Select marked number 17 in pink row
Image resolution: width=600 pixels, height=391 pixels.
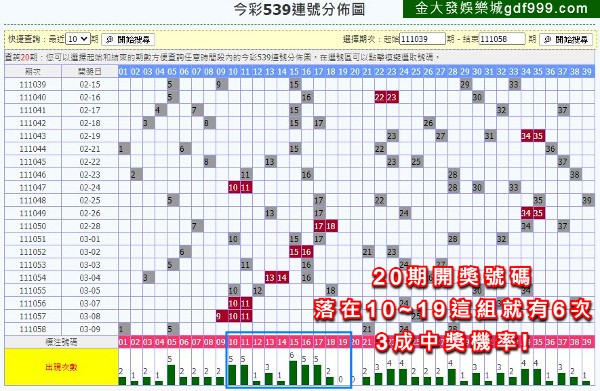[x=318, y=342]
